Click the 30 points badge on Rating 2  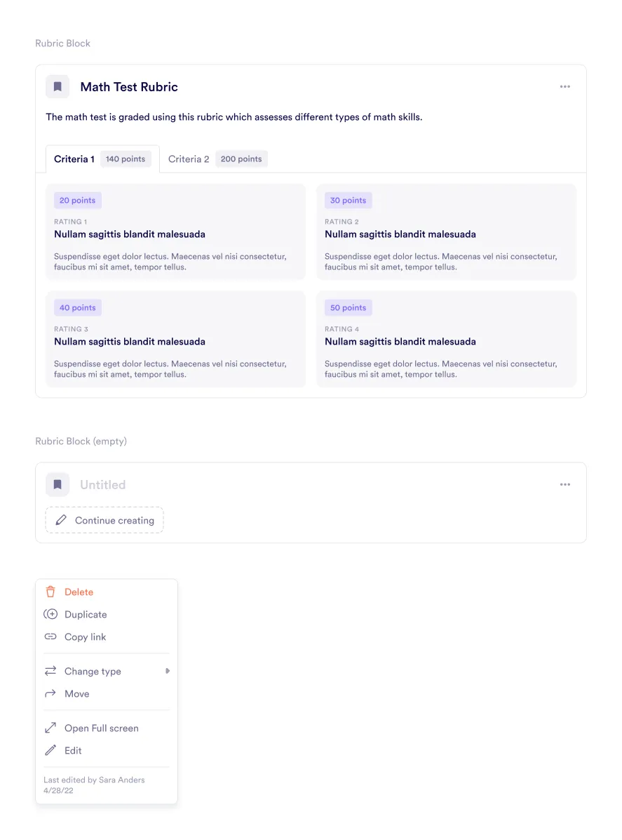348,201
